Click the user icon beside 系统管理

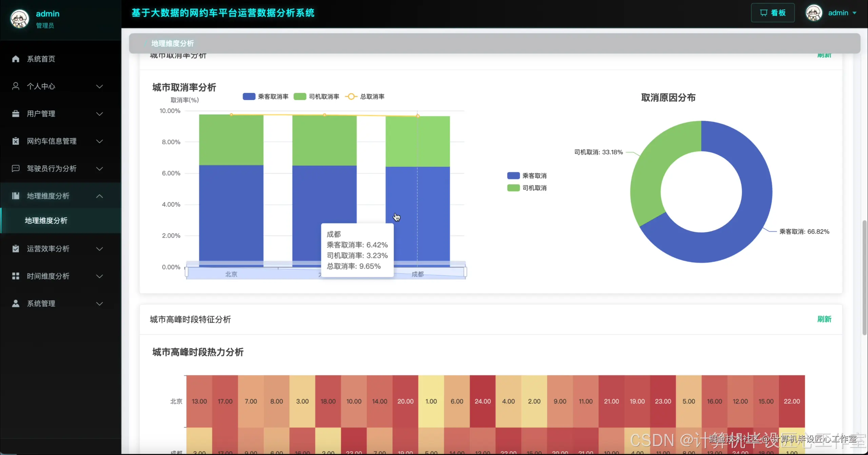click(16, 304)
